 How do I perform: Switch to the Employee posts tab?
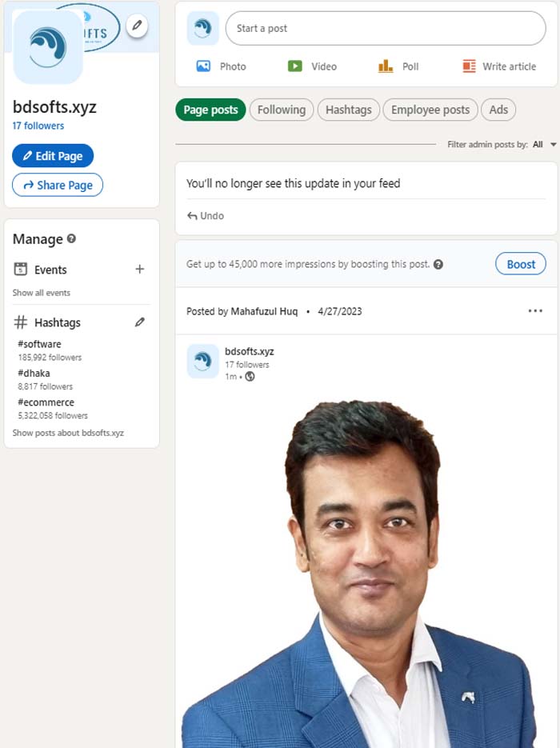[430, 110]
